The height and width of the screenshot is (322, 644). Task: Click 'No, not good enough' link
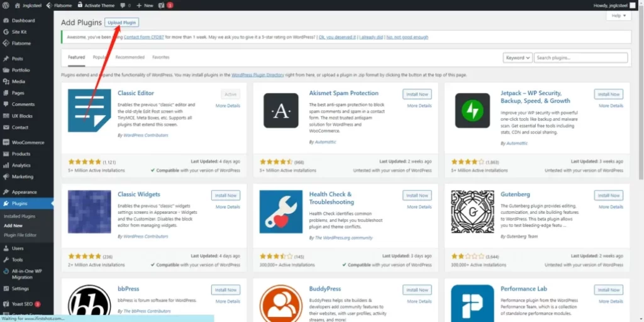pos(408,37)
